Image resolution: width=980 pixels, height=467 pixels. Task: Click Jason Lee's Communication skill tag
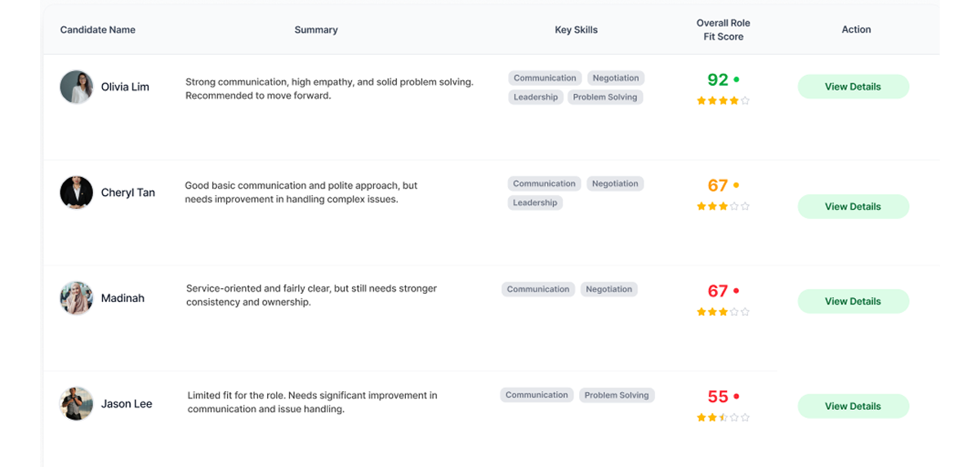[537, 395]
